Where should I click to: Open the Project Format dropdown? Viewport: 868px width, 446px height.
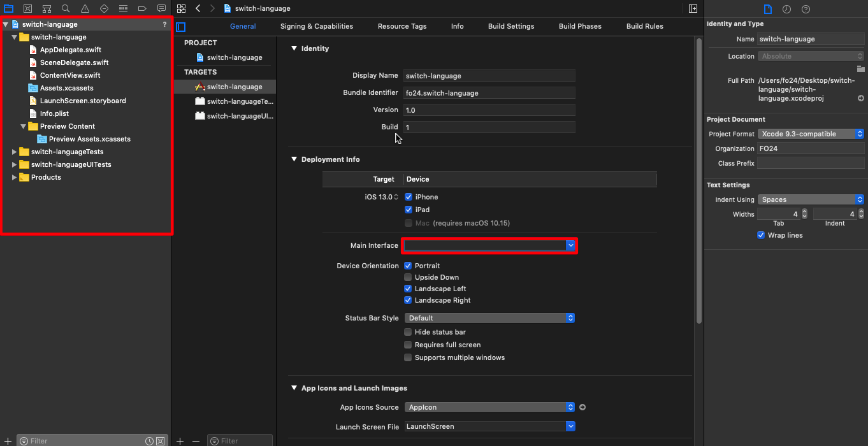coord(811,134)
